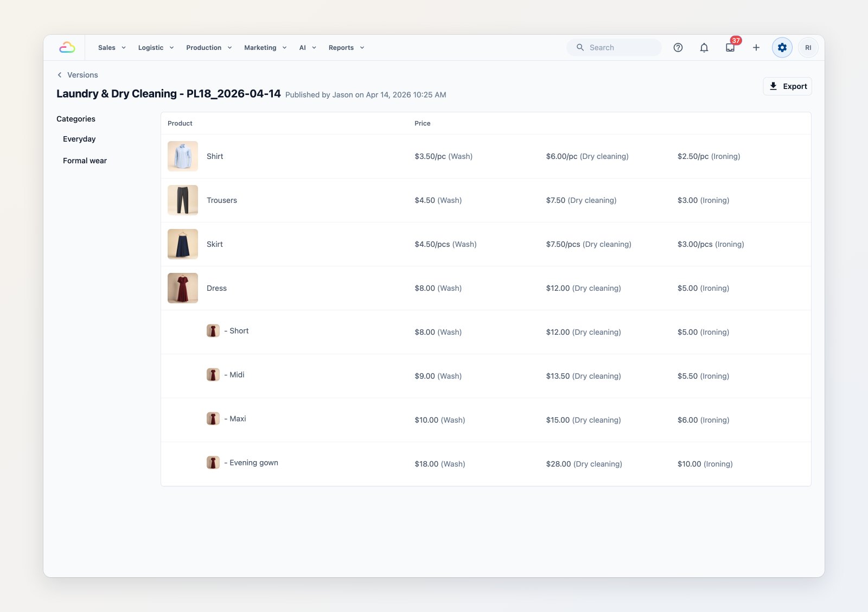Click Maxi $15.00 (Dry cleaning) price

[584, 420]
